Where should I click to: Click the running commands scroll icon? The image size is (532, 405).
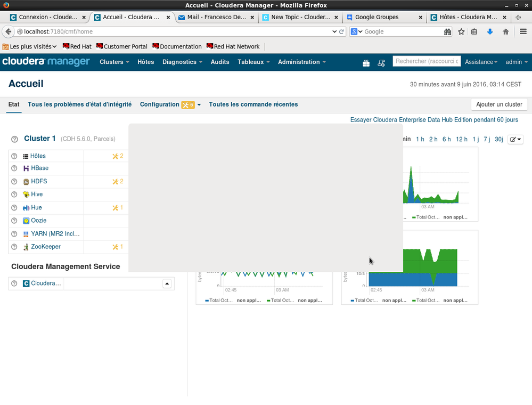pyautogui.click(x=381, y=62)
